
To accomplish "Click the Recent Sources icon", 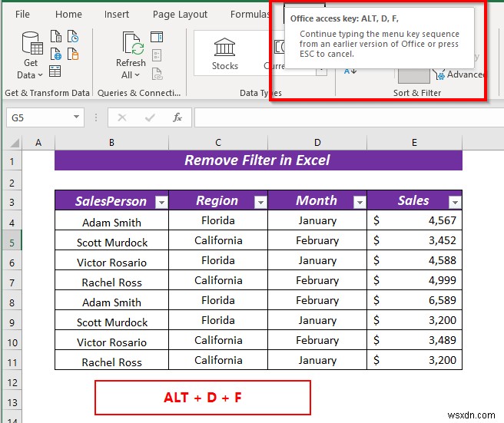I will pos(73,36).
